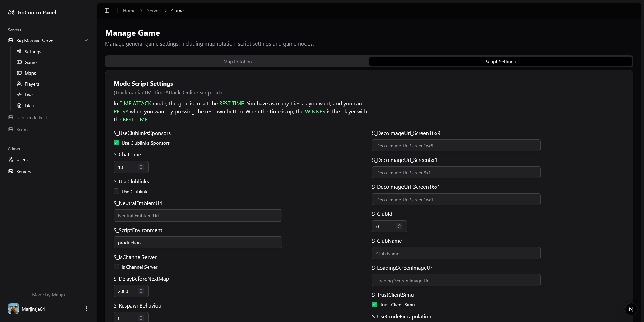Click the Deco Image Url Screen16x1 field
644x322 pixels.
point(456,199)
